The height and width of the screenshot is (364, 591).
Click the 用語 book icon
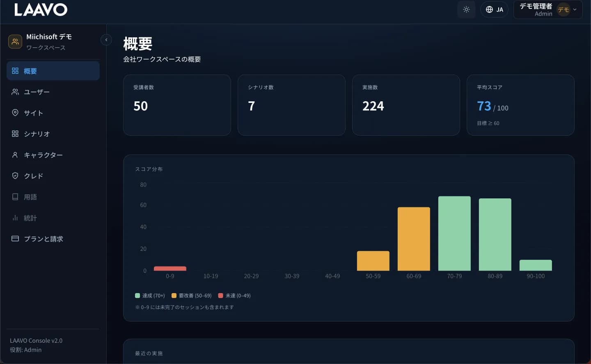pyautogui.click(x=15, y=197)
